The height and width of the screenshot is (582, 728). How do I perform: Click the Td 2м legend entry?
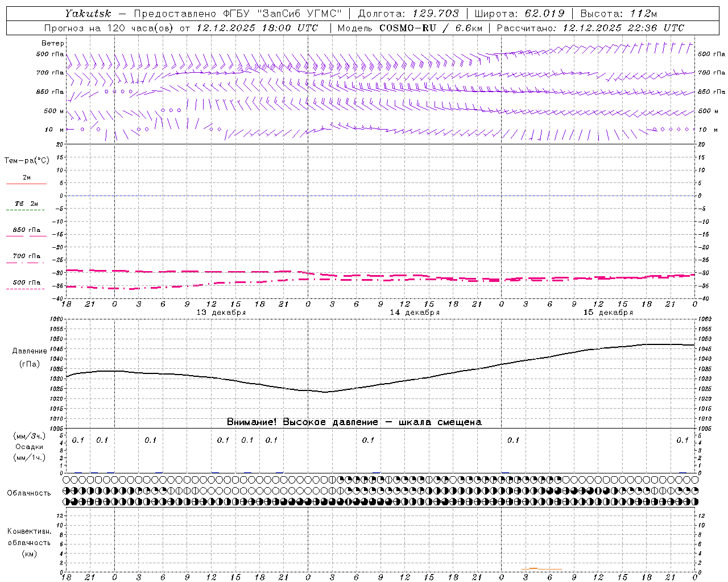click(x=27, y=203)
